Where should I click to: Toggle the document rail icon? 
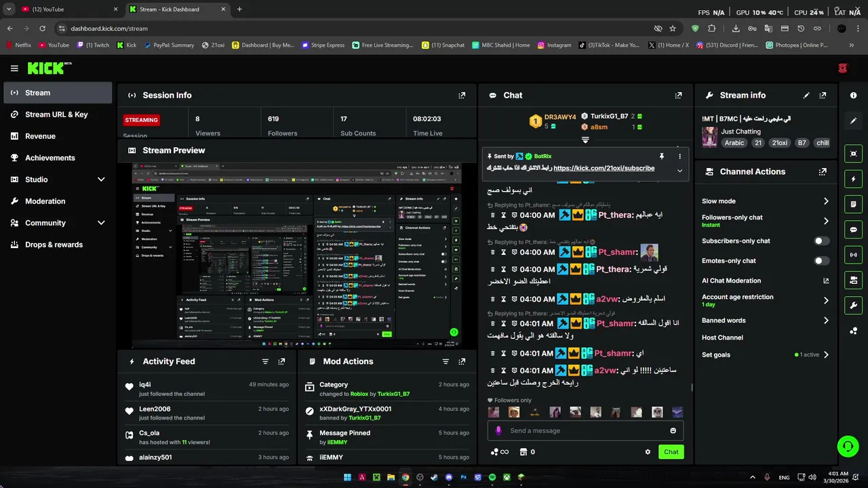(853, 204)
